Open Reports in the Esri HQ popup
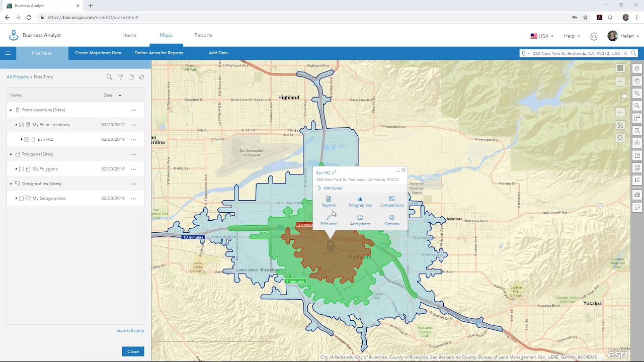The height and width of the screenshot is (362, 644). tap(329, 202)
